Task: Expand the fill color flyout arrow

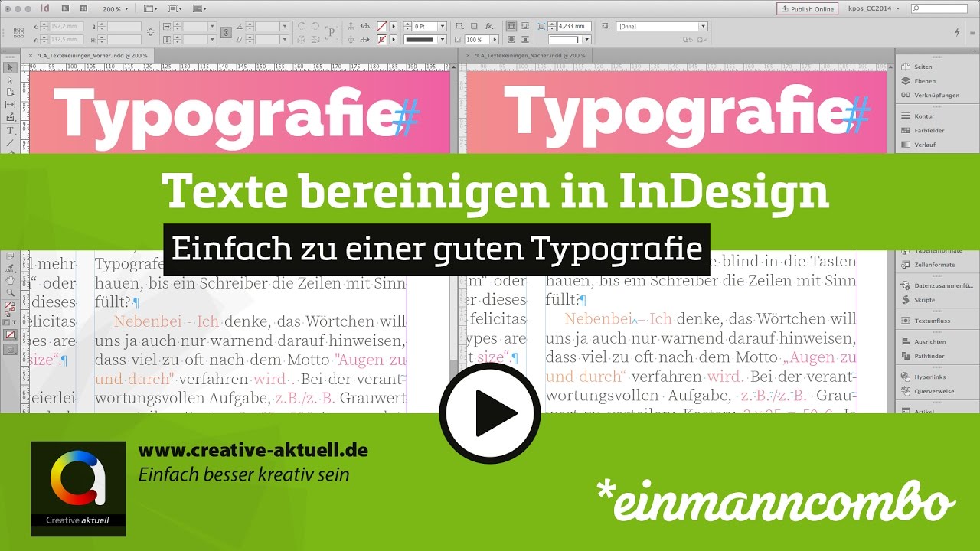Action: (394, 26)
